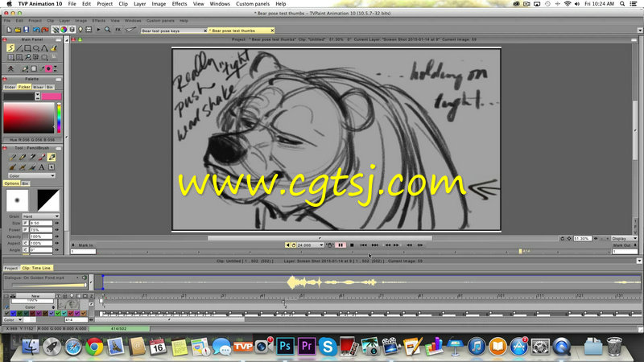Switch to the Mixer palette tab
Image resolution: width=644 pixels, height=362 pixels.
38,87
